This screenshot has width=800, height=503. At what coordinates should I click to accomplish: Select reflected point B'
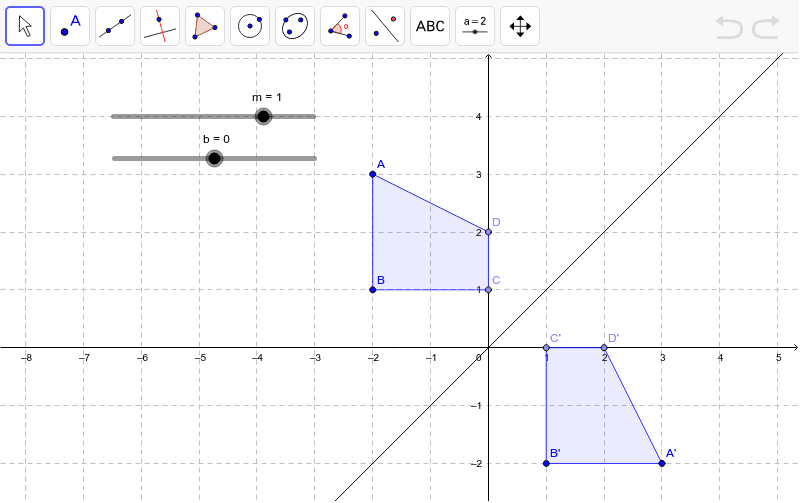(546, 463)
